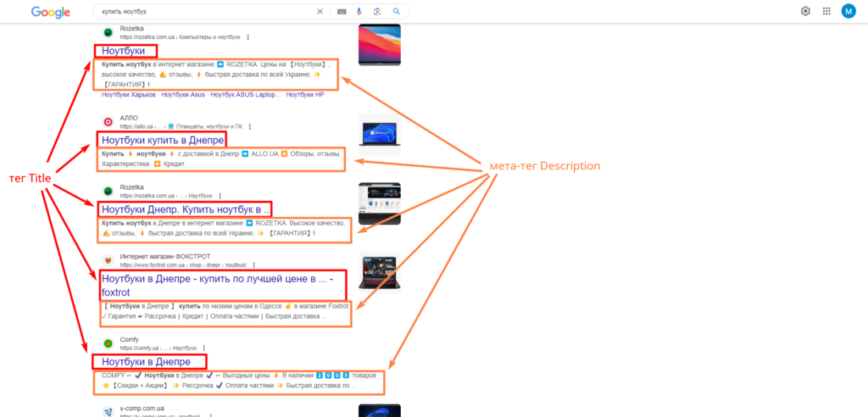The image size is (868, 417).
Task: Click the Google logo
Action: point(50,12)
